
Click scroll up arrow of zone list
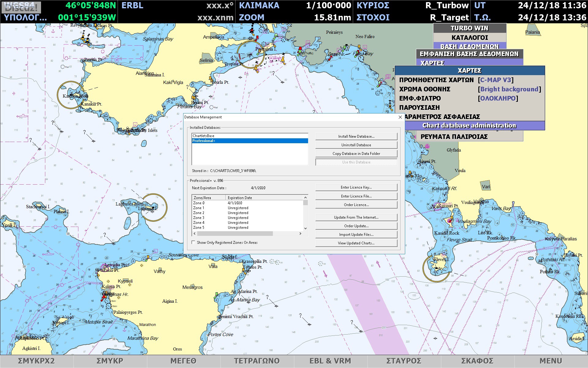[305, 198]
